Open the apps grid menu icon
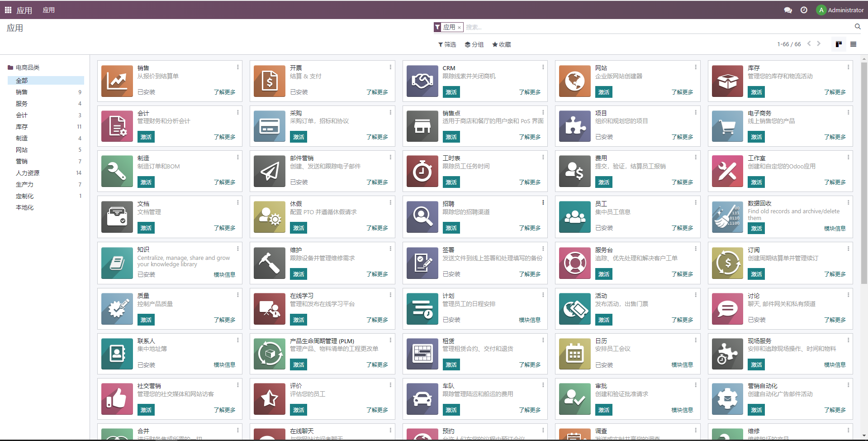This screenshot has height=441, width=868. pyautogui.click(x=8, y=10)
